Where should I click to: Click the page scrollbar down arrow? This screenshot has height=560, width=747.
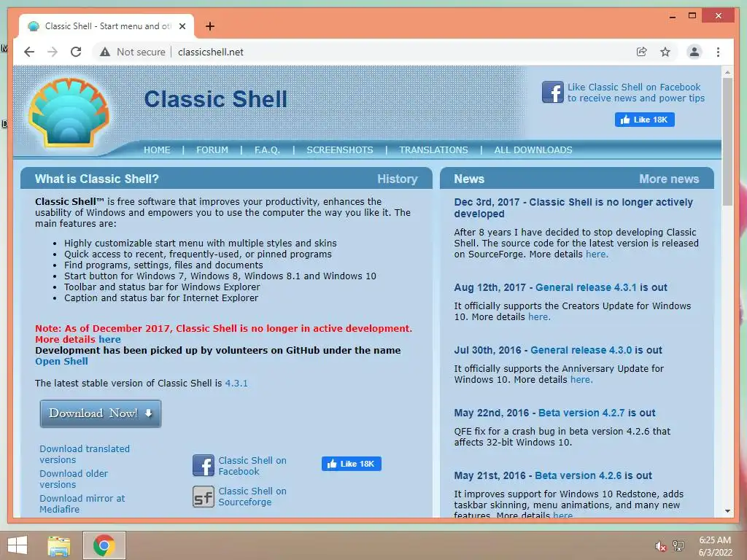727,511
